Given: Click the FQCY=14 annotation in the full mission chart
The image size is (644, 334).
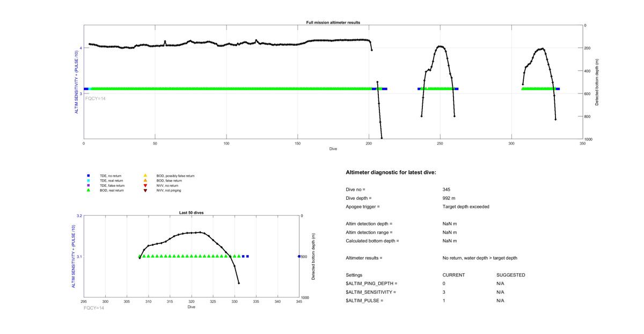Looking at the screenshot, I should tap(96, 99).
